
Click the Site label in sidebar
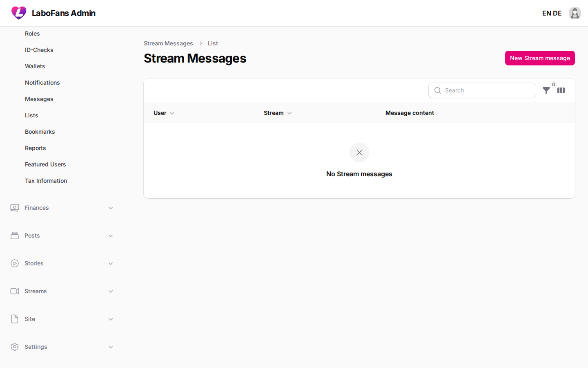point(30,319)
